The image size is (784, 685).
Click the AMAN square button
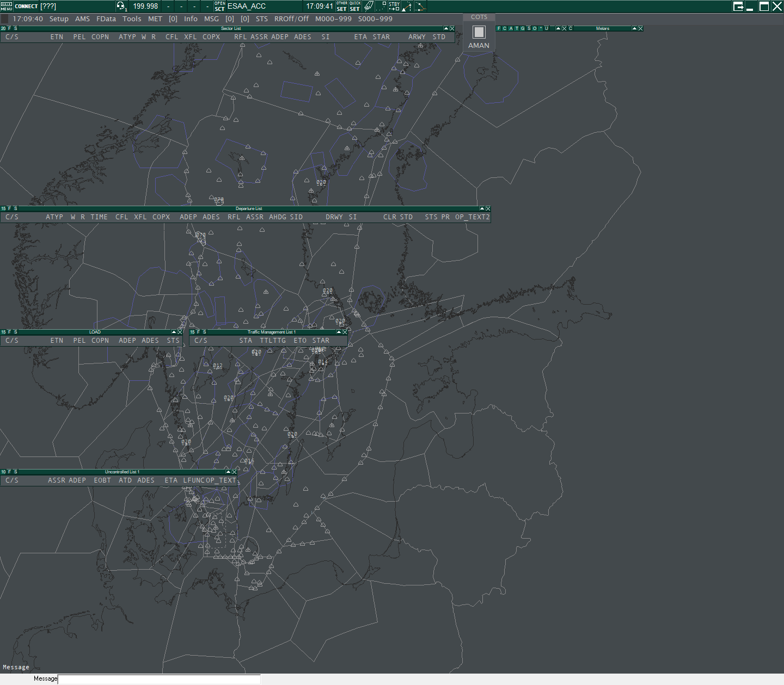tap(479, 32)
